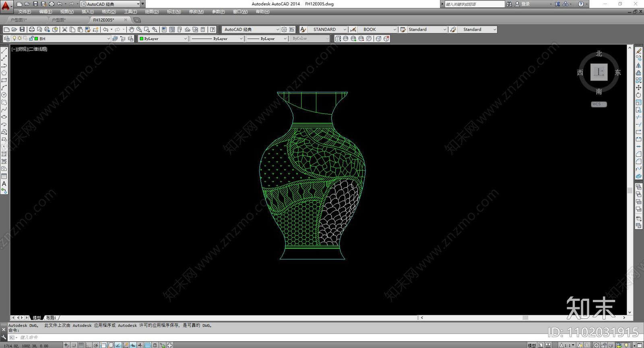This screenshot has height=348, width=644.
Task: Select the Erase tool in modify toolbar
Action: pyautogui.click(x=639, y=51)
